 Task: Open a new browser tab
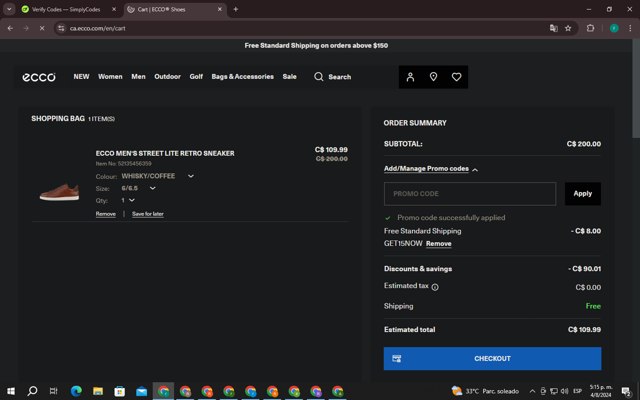click(236, 9)
